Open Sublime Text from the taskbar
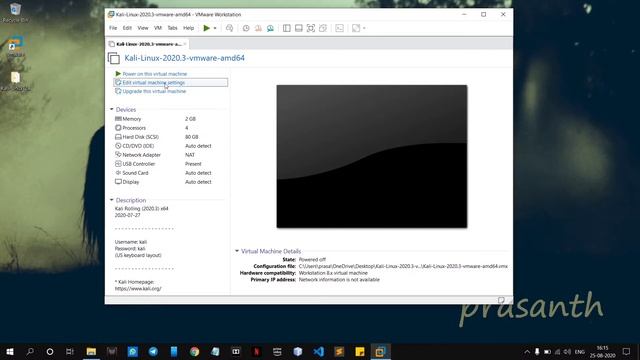This screenshot has width=640, height=360. click(x=339, y=351)
